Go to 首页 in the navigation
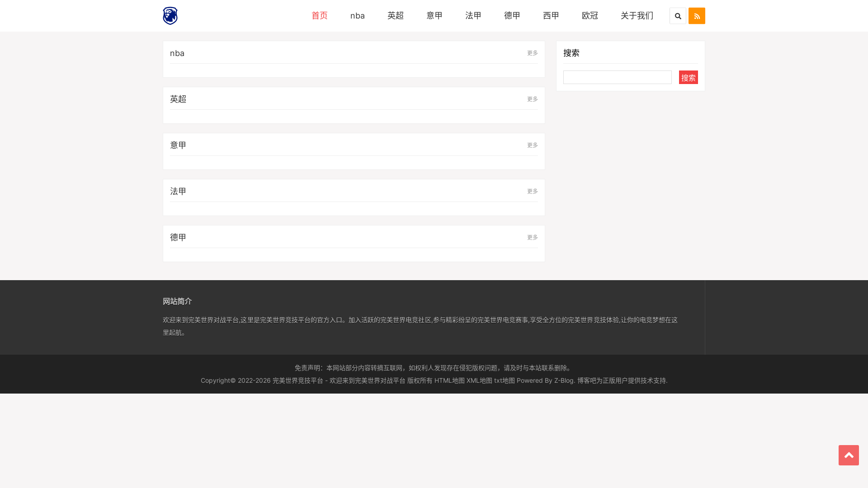Screen dimensions: 868x488 pyautogui.click(x=320, y=15)
